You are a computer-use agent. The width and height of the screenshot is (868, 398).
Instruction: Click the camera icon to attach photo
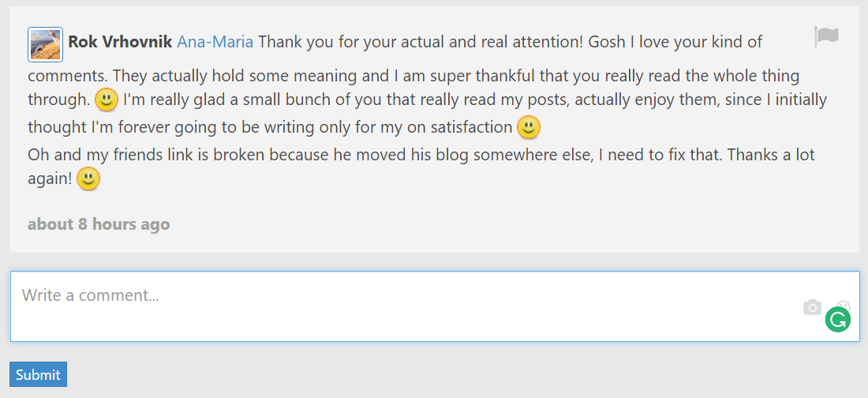(x=812, y=307)
